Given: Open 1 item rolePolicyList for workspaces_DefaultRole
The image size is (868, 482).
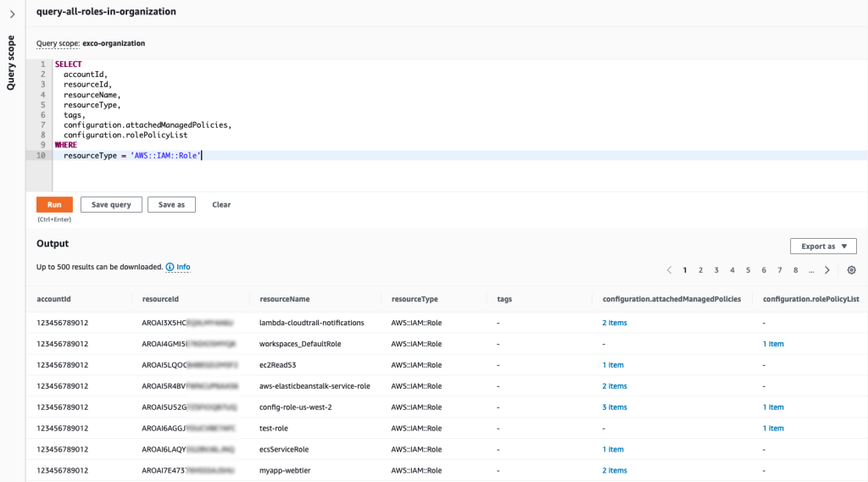Looking at the screenshot, I should pos(773,344).
